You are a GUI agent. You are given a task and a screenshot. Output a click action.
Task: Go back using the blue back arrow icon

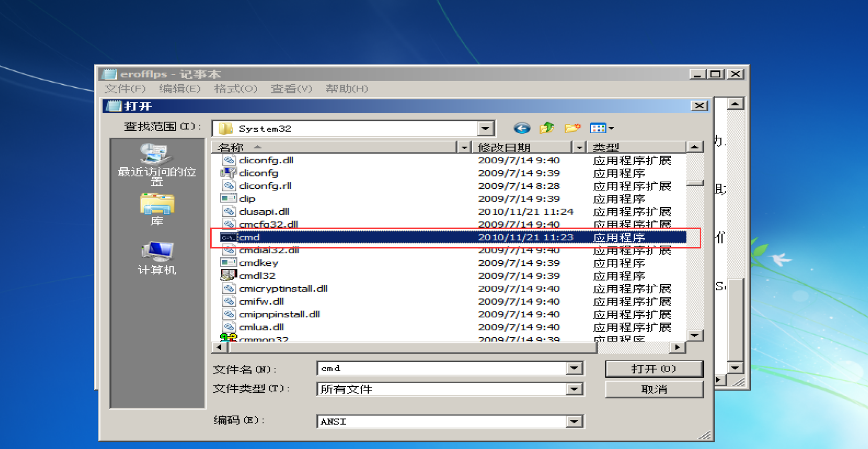pos(522,128)
